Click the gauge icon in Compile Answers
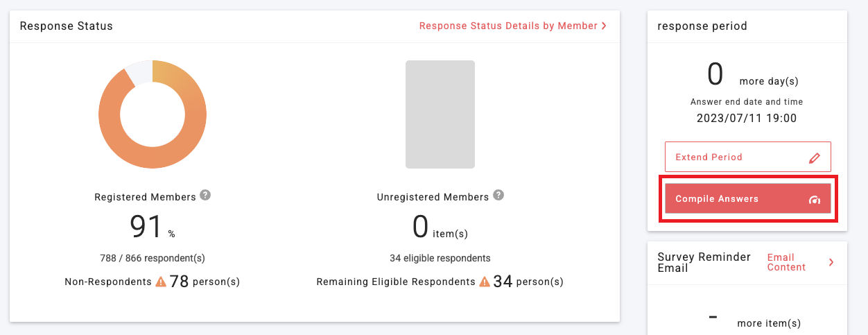Image resolution: width=868 pixels, height=335 pixels. pyautogui.click(x=815, y=200)
